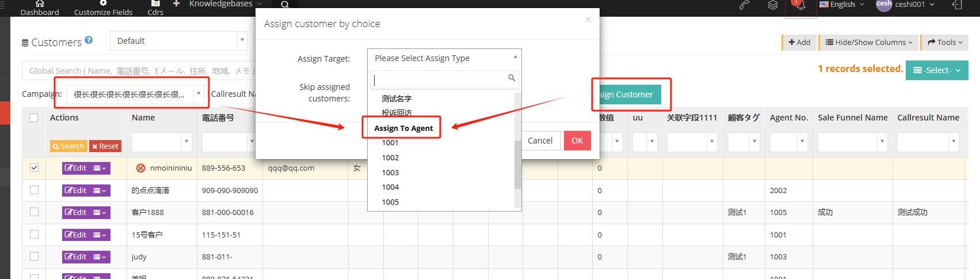Viewport: 980px width, 279px height.
Task: Check the 客户1888 row checkbox
Action: point(34,212)
